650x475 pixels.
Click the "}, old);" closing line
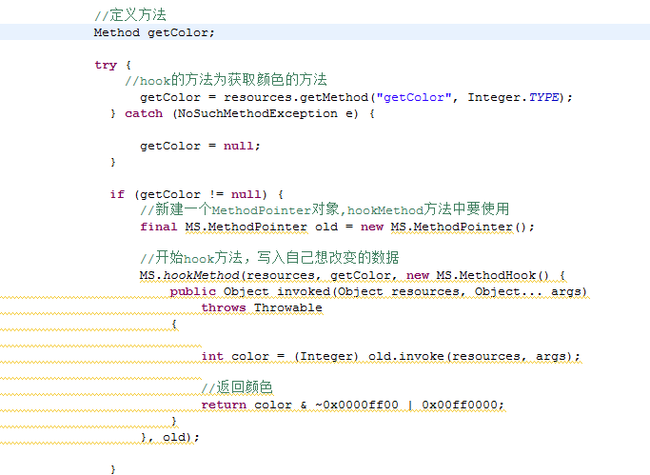170,437
